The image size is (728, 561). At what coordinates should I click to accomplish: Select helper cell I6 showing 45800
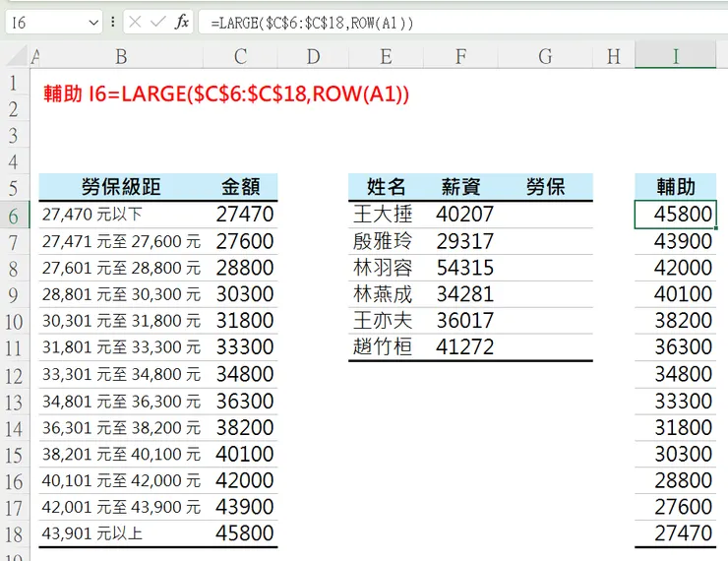[x=676, y=215]
